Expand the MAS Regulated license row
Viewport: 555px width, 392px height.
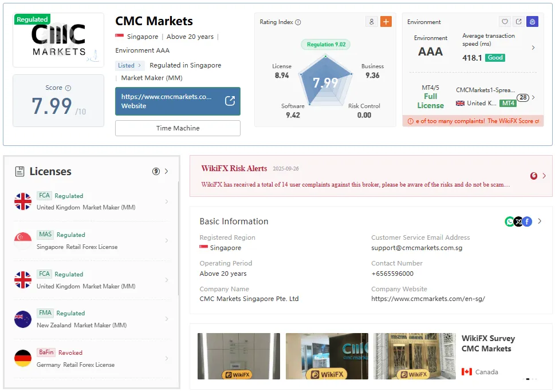tap(92, 240)
